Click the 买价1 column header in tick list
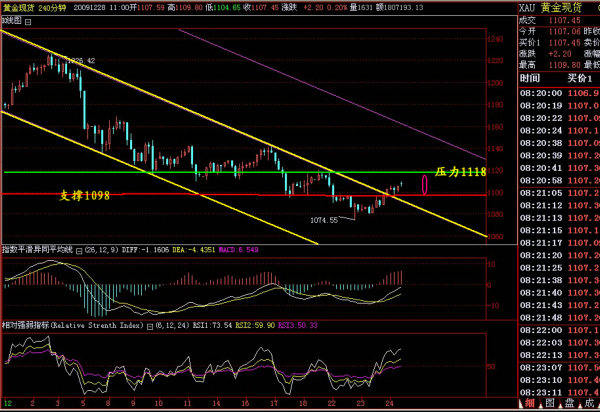 click(580, 78)
